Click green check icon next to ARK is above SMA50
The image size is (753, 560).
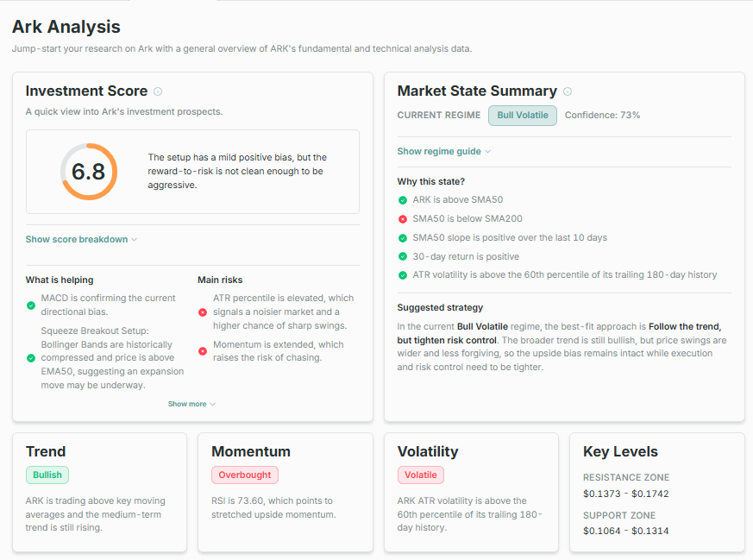click(403, 200)
